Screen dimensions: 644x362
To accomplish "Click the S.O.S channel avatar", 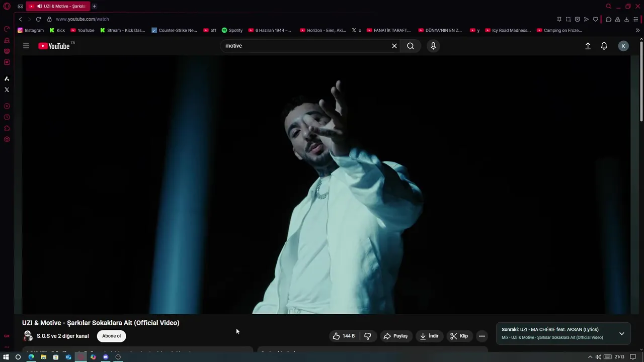I will click(x=28, y=336).
